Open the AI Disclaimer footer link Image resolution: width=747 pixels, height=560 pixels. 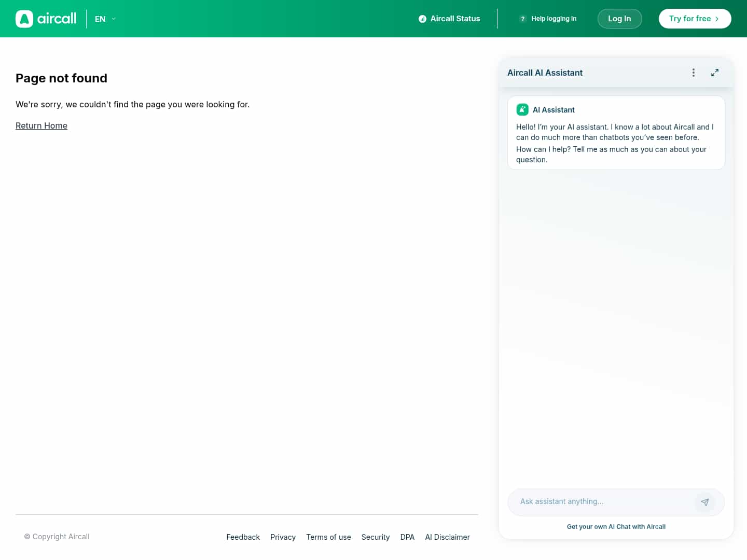click(x=447, y=537)
